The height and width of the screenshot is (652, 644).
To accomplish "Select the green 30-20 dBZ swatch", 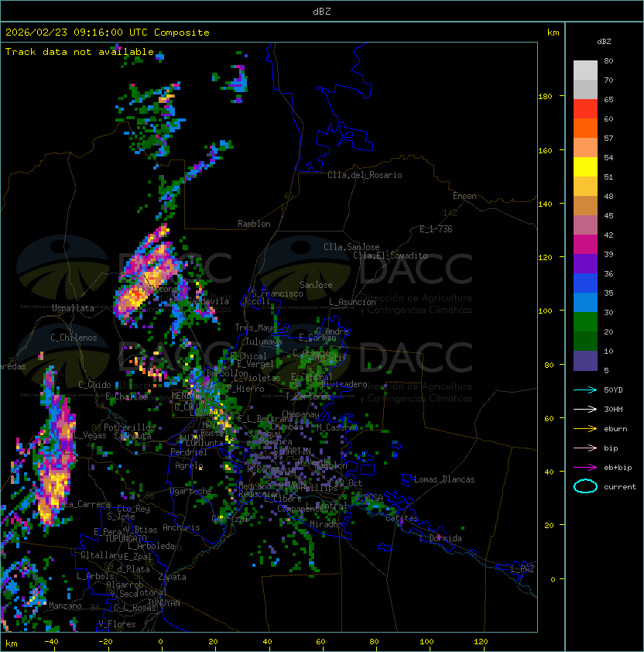I will [585, 321].
